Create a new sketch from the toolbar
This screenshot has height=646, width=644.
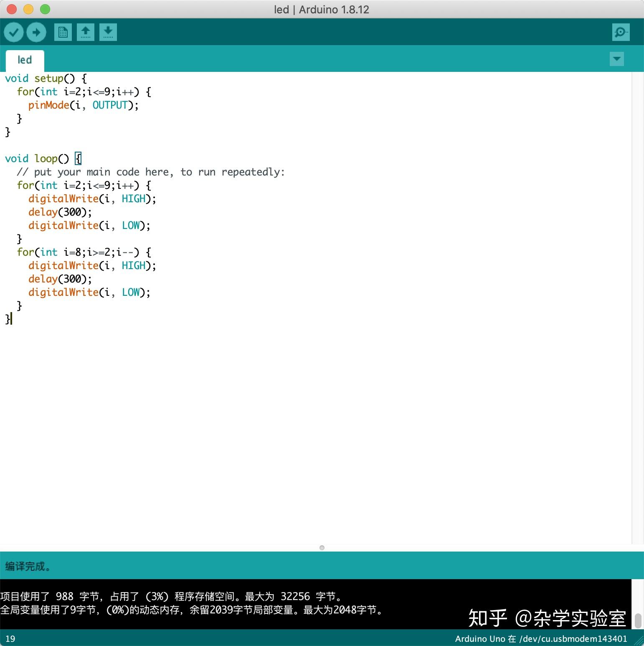coord(63,32)
